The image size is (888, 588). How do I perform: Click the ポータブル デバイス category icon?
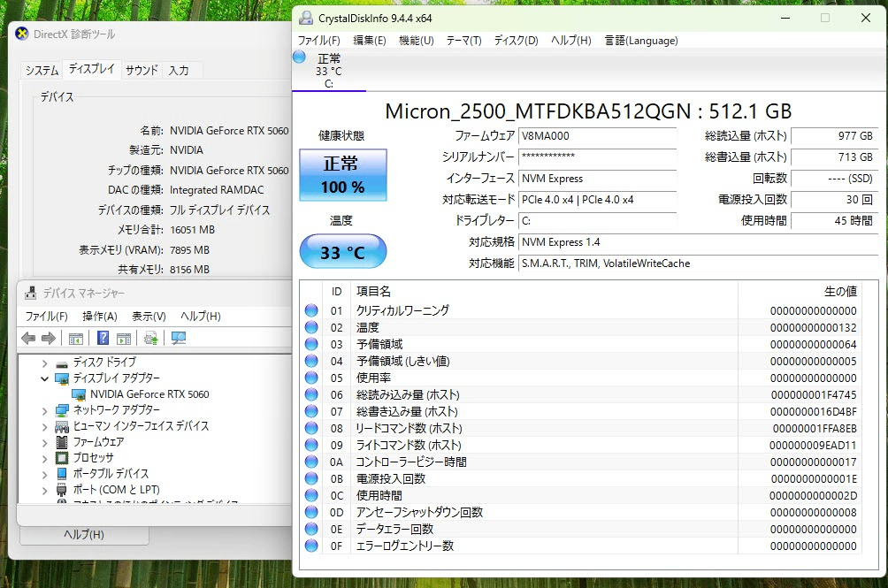[x=62, y=473]
